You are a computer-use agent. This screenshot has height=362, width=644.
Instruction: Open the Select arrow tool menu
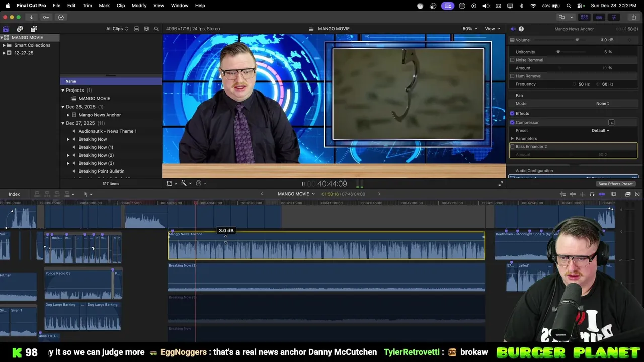[x=87, y=194]
